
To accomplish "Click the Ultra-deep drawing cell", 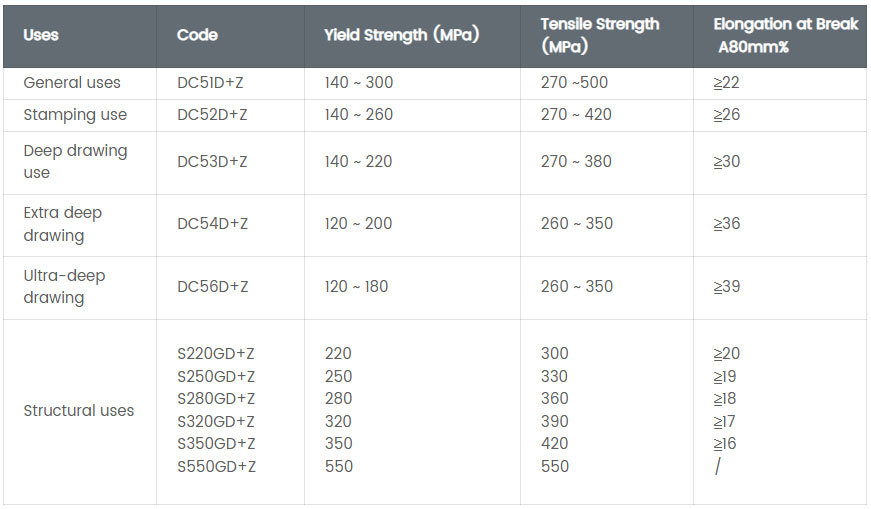I will pyautogui.click(x=64, y=287).
